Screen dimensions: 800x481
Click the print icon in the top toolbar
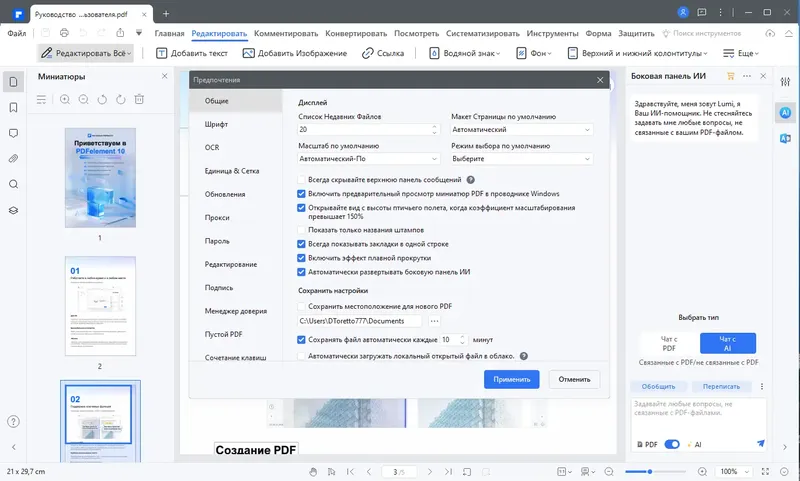click(x=64, y=33)
